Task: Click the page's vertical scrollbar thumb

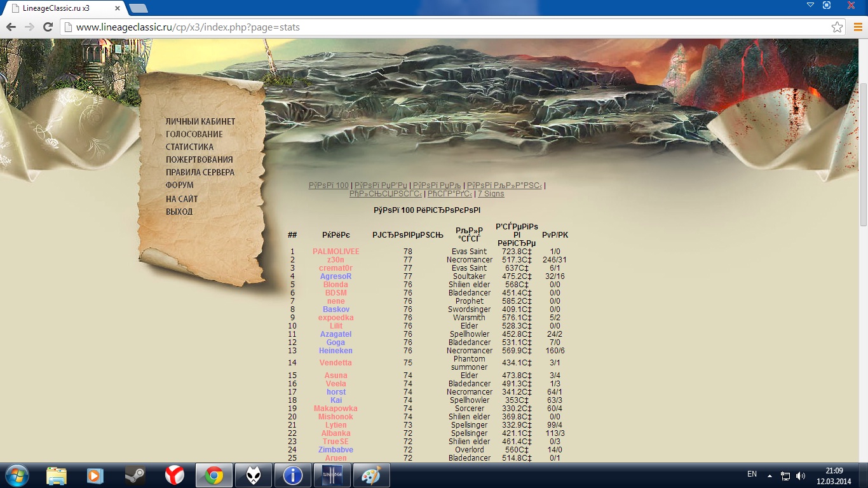Action: (864, 154)
